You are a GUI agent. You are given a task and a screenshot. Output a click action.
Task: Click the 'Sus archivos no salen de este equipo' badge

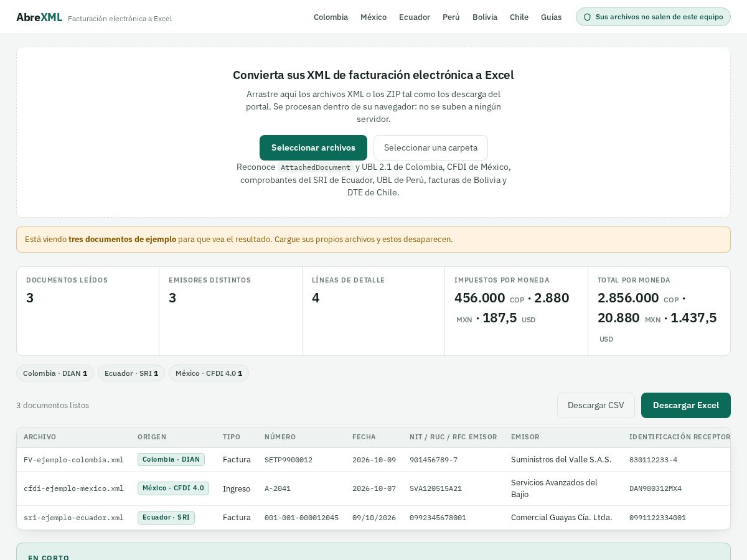coord(653,17)
